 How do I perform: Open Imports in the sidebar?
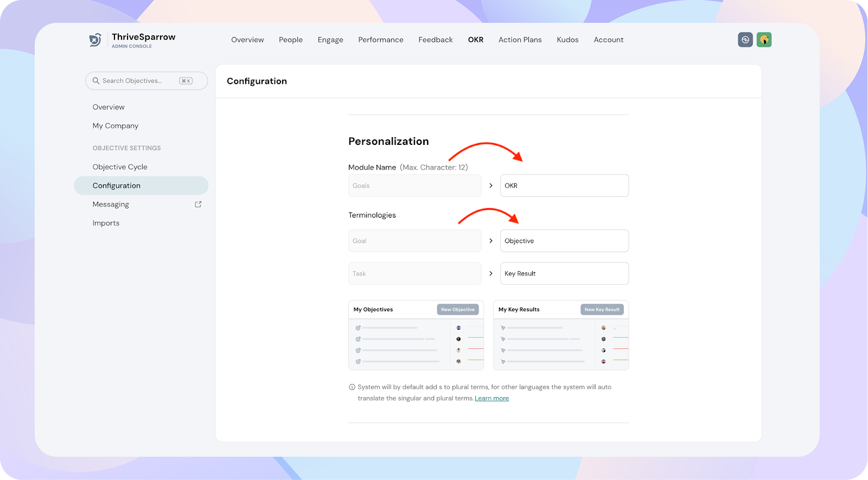[106, 223]
